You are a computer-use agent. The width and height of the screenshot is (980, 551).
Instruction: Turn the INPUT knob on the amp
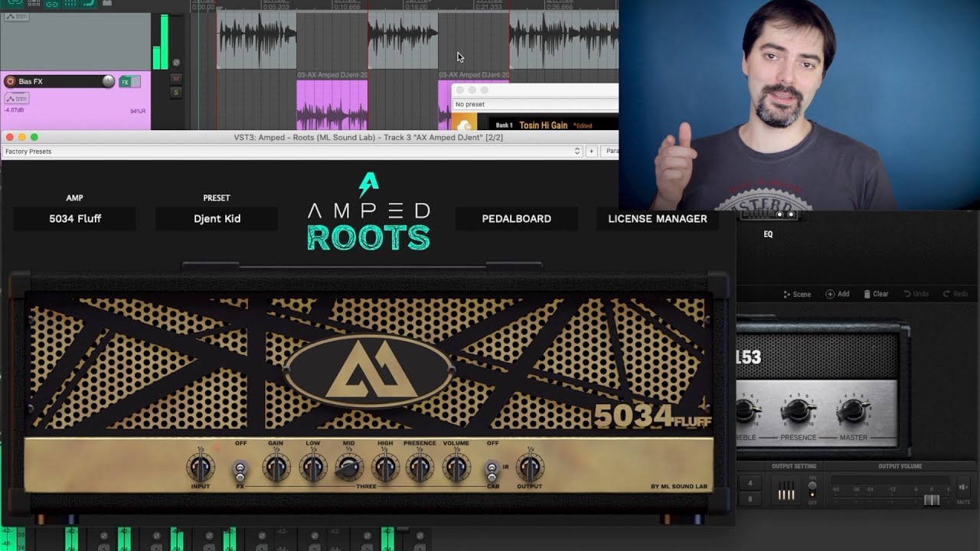200,467
